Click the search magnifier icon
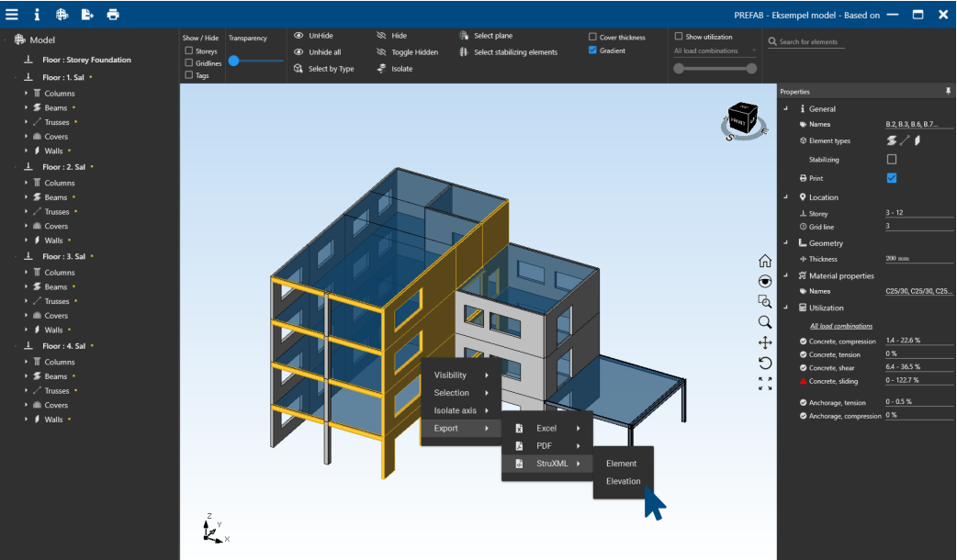The height and width of the screenshot is (560, 957). coord(772,41)
